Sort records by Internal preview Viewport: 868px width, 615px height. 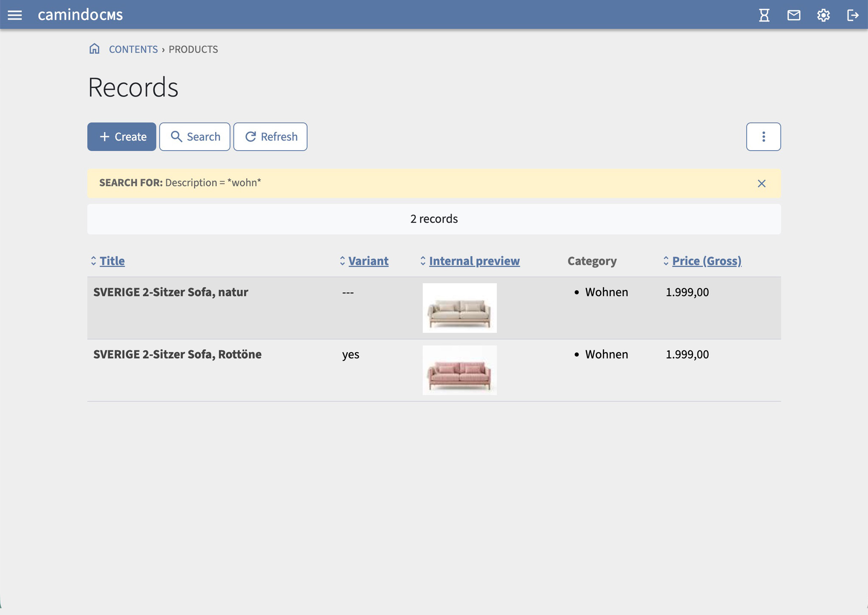(x=474, y=261)
